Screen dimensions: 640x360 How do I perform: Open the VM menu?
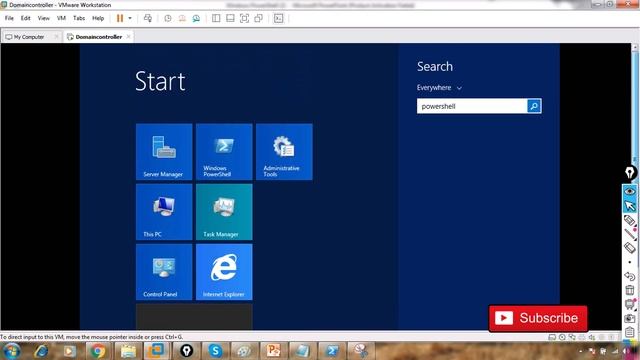click(x=61, y=18)
